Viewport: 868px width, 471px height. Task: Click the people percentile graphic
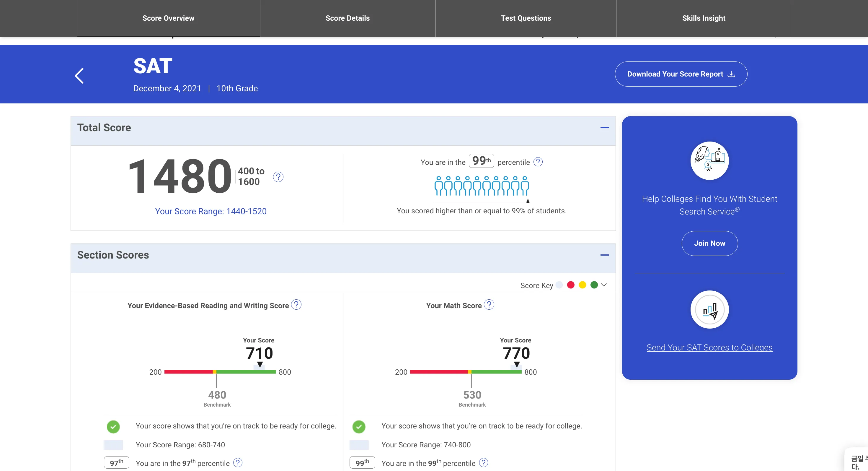482,186
